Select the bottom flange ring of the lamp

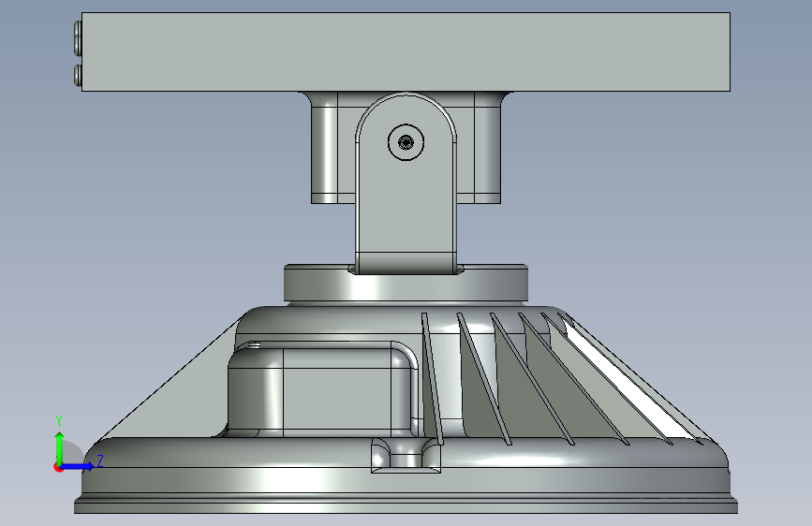pyautogui.click(x=406, y=505)
